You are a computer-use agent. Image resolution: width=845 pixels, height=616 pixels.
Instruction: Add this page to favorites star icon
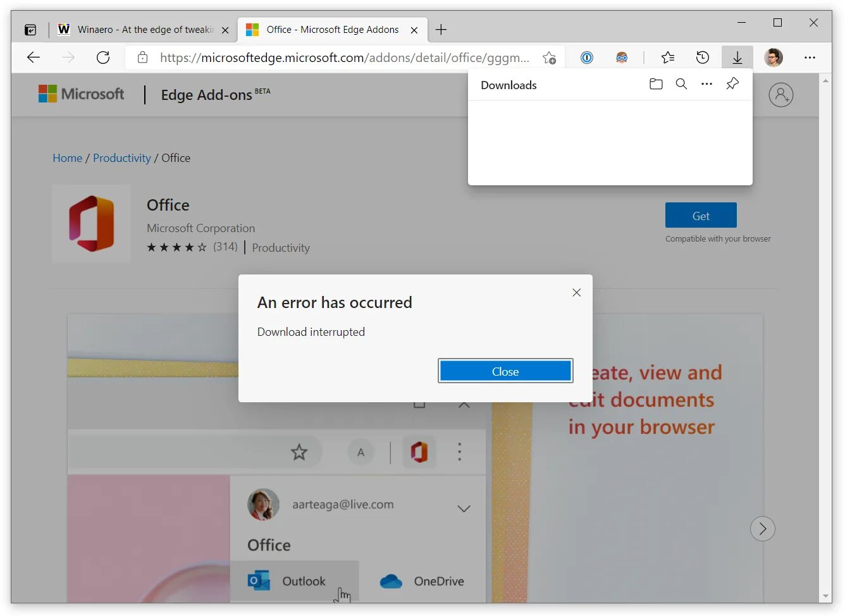point(549,58)
